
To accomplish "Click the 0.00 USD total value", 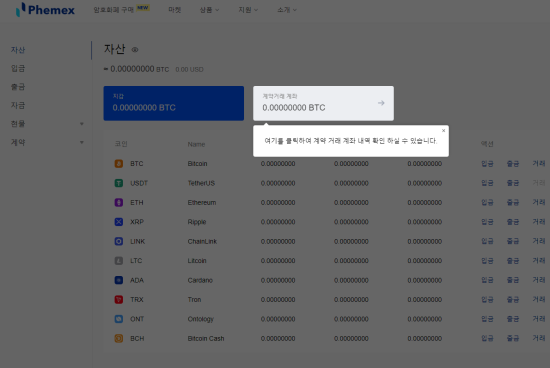I will 189,69.
